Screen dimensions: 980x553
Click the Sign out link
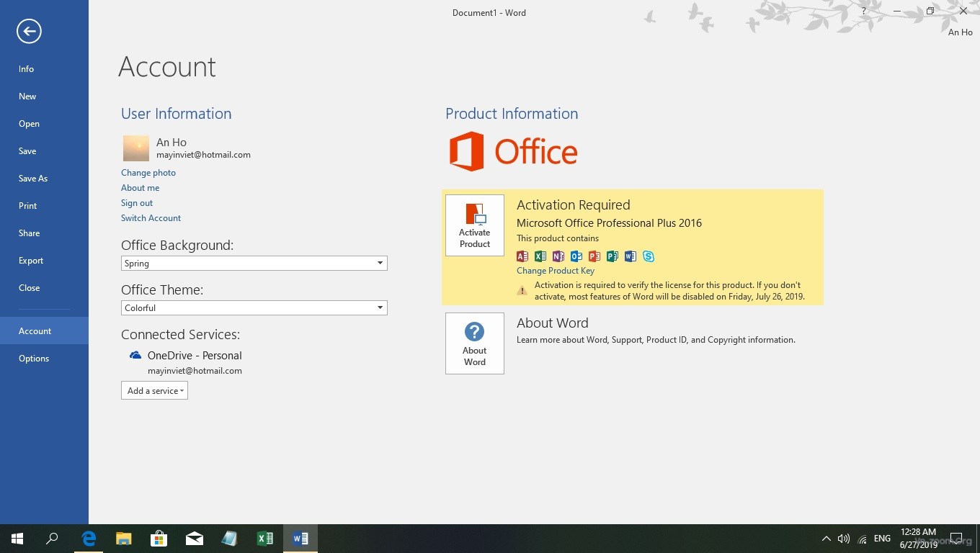137,203
